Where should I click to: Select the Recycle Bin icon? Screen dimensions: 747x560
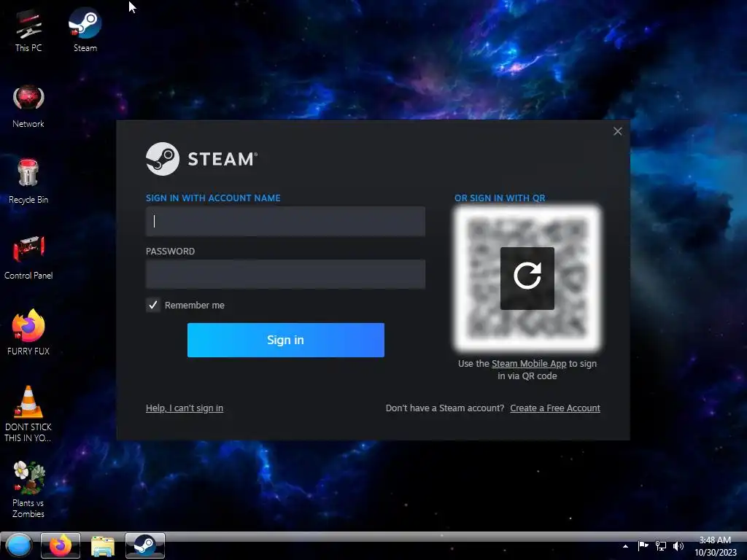coord(28,182)
